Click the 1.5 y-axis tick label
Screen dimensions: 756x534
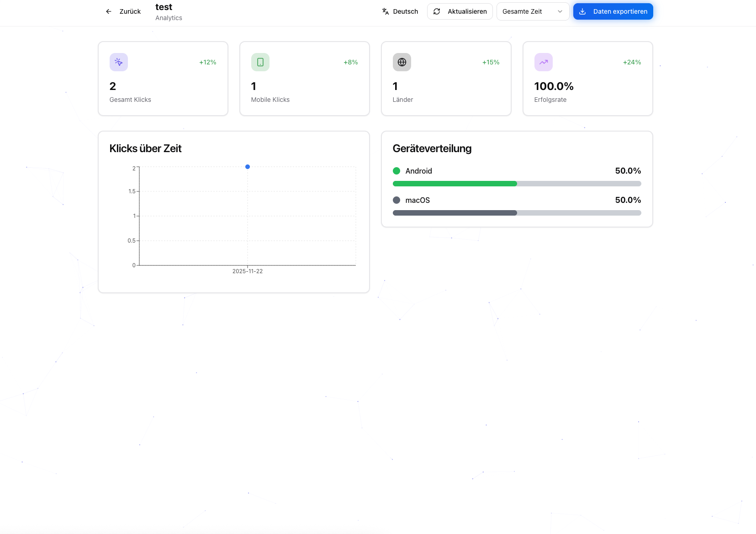pos(132,191)
